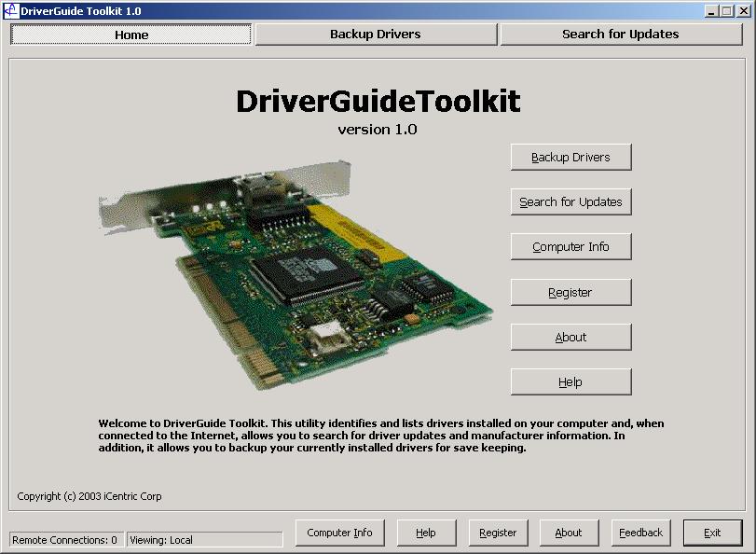This screenshot has width=756, height=554.
Task: Click the DriverGuide app icon in title bar
Action: click(10, 10)
